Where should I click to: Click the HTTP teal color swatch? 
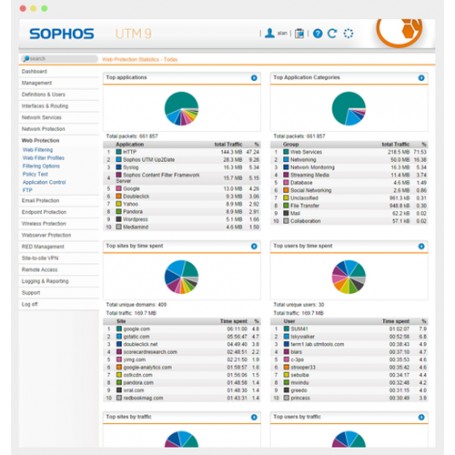point(119,152)
